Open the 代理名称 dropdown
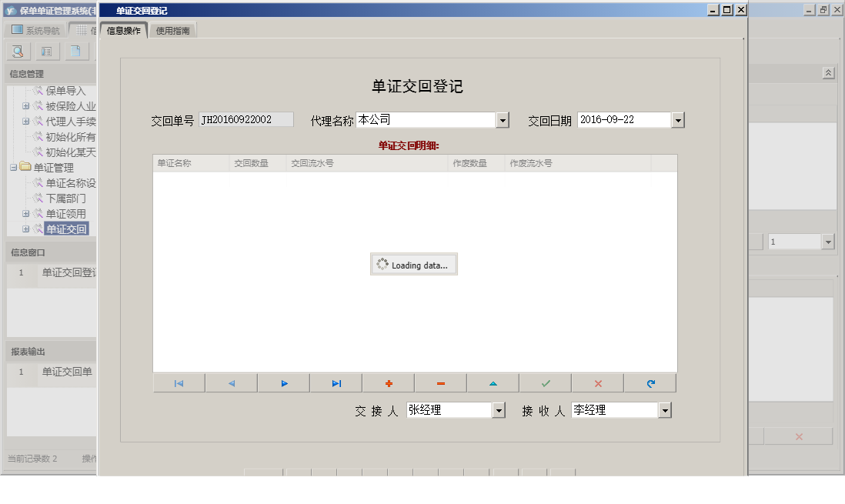This screenshot has width=845, height=504. [503, 120]
